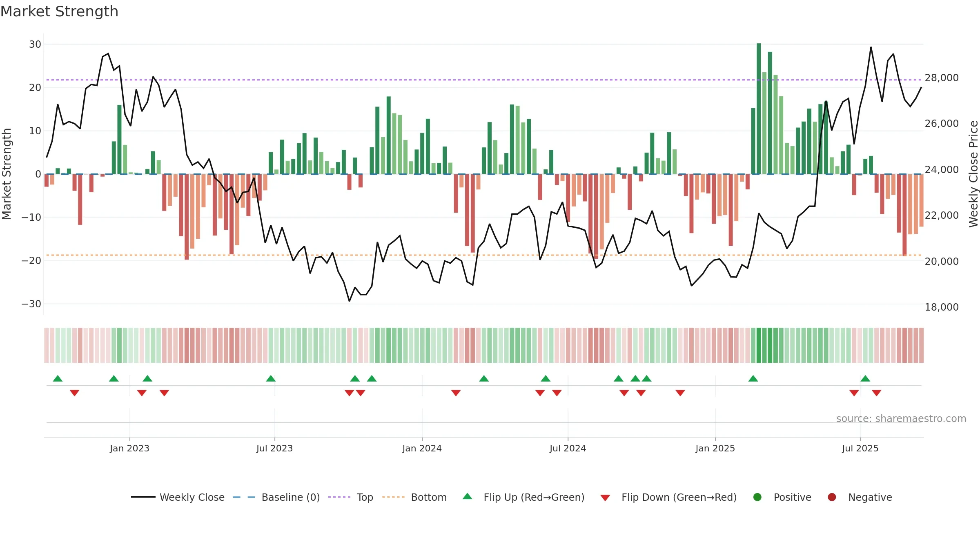Toggle the Bottom legend entry

tap(414, 497)
